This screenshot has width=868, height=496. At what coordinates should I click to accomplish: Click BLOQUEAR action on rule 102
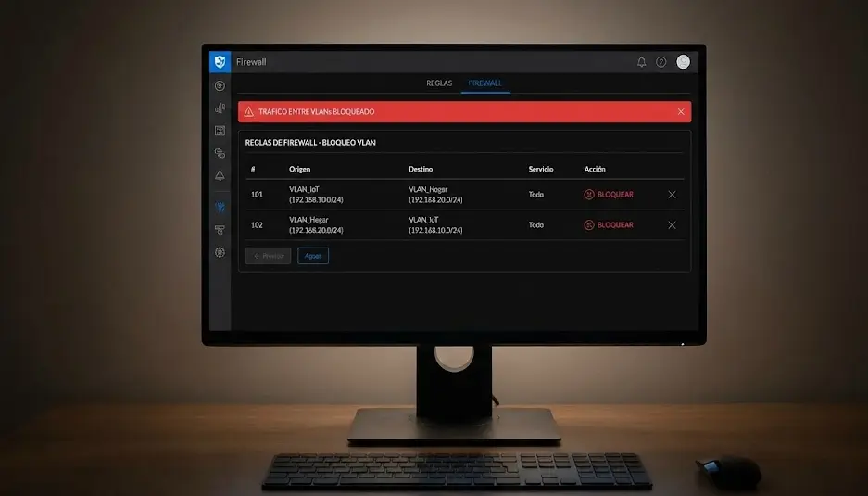tap(609, 225)
